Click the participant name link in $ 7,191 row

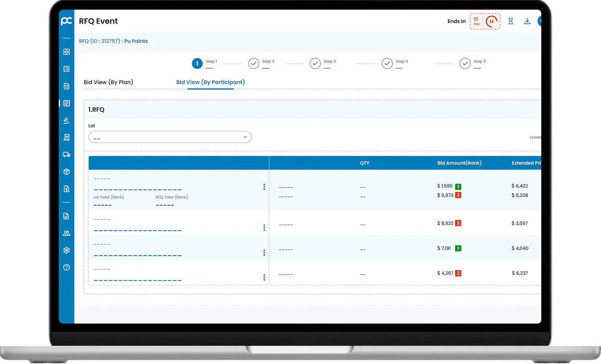138,256
